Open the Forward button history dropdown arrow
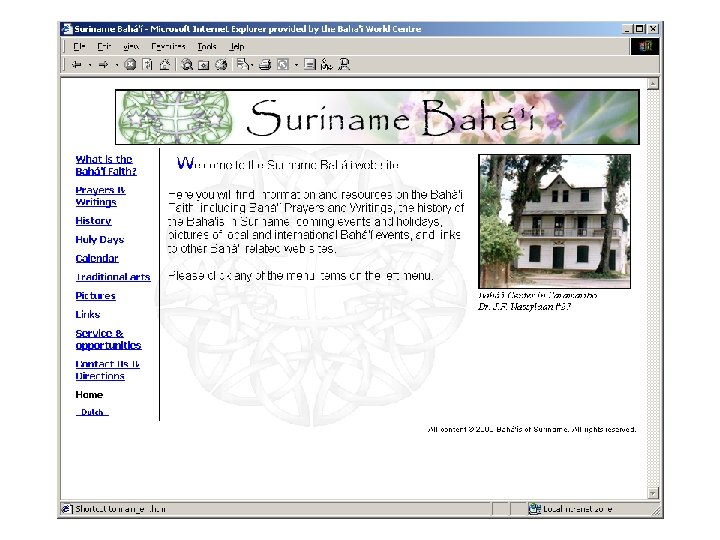 [117, 65]
